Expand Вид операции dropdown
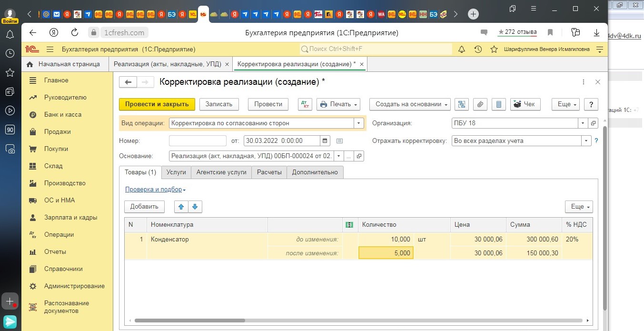Image resolution: width=644 pixels, height=331 pixels. coord(359,123)
